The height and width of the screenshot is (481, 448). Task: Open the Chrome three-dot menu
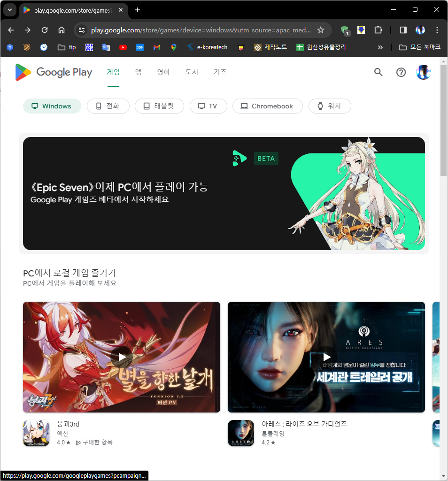coord(437,30)
